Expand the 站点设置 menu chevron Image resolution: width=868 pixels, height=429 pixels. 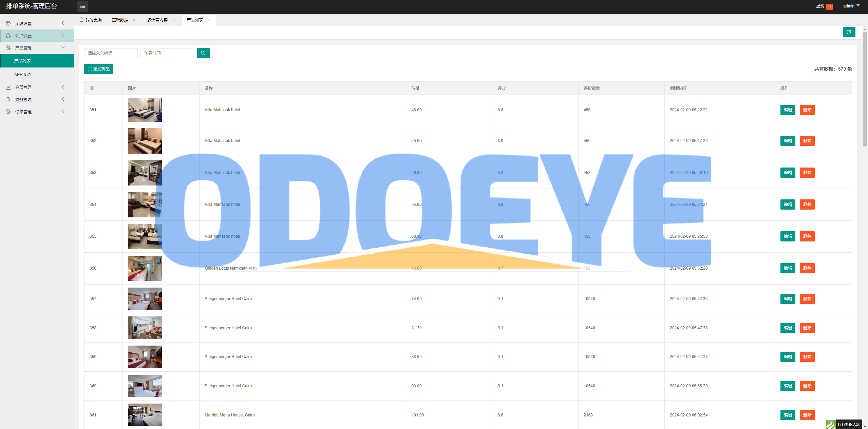[63, 36]
